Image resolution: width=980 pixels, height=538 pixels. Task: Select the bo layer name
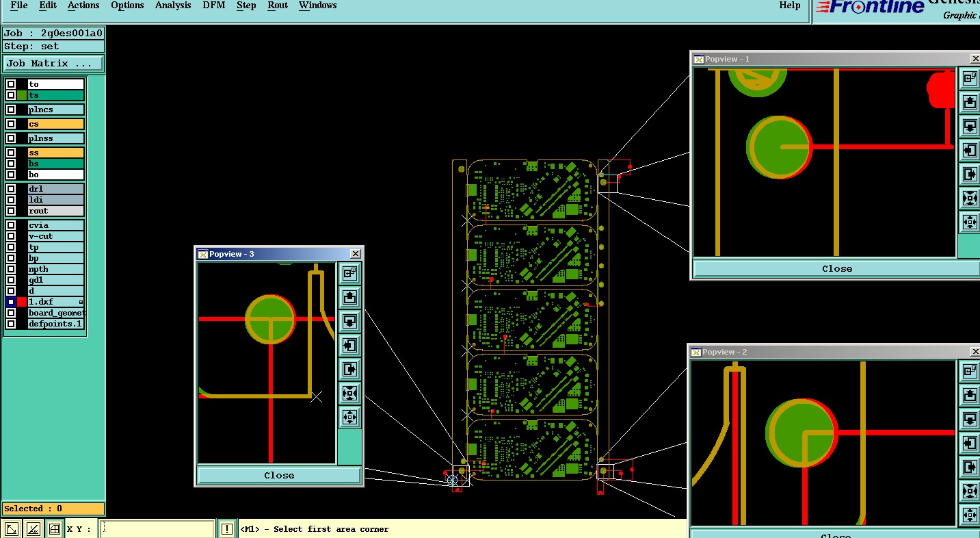click(x=56, y=175)
